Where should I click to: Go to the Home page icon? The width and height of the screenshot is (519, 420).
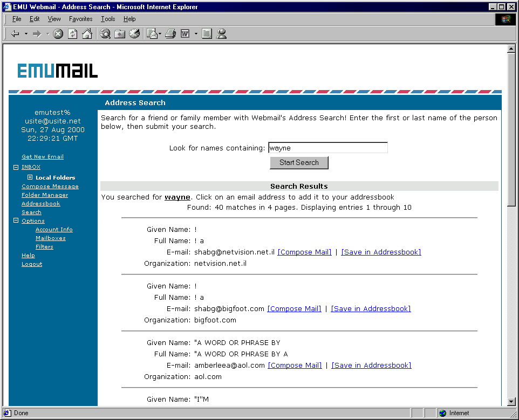(87, 34)
